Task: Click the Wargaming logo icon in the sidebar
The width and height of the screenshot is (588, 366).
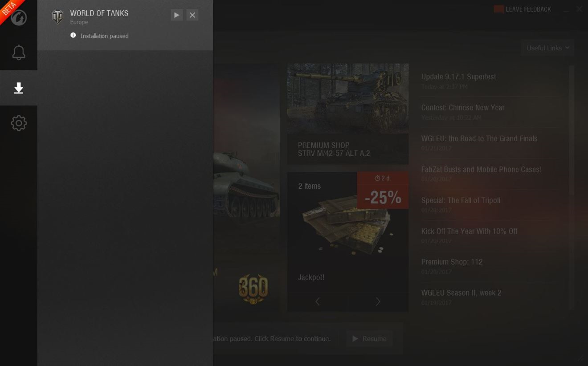Action: tap(19, 18)
